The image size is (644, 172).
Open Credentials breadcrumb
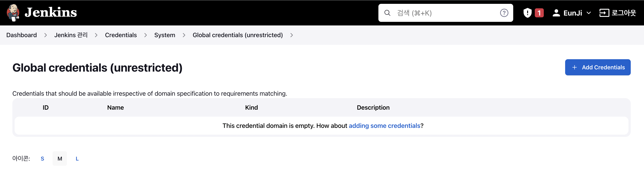tap(121, 35)
